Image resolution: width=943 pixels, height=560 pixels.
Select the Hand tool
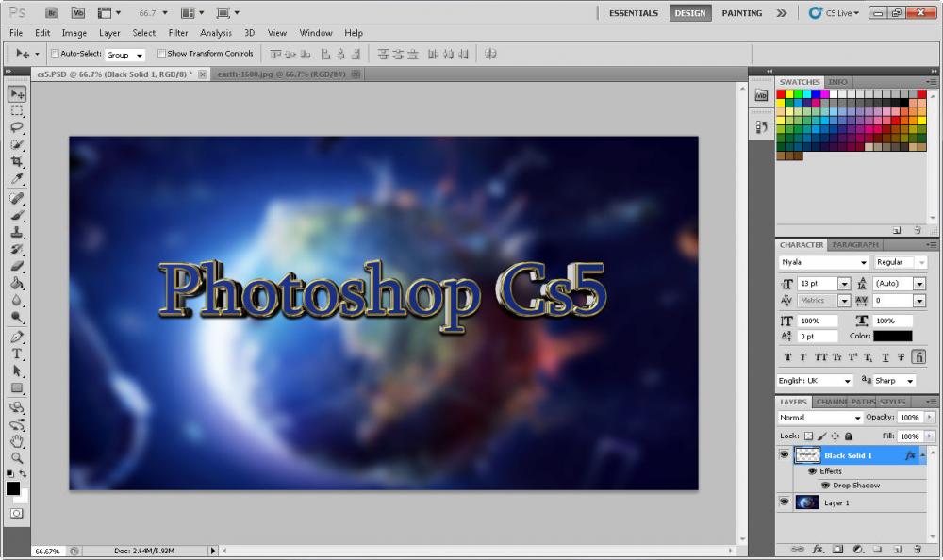coord(17,441)
